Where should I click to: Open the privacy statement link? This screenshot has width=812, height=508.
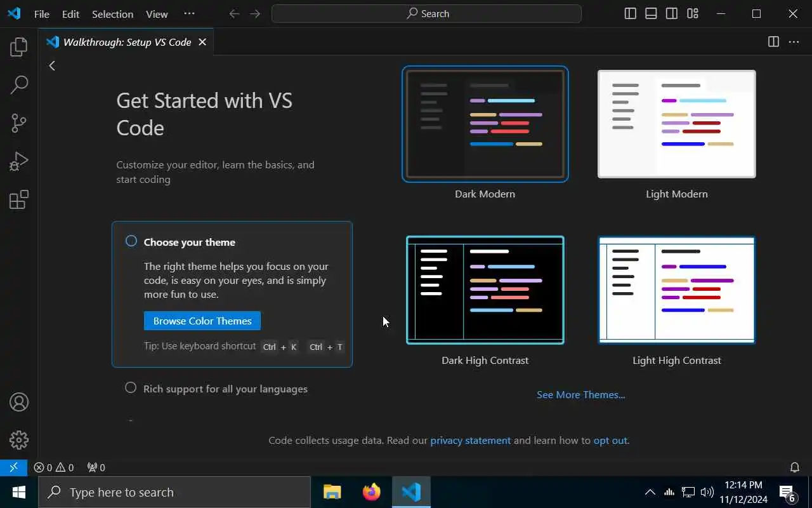[470, 440]
